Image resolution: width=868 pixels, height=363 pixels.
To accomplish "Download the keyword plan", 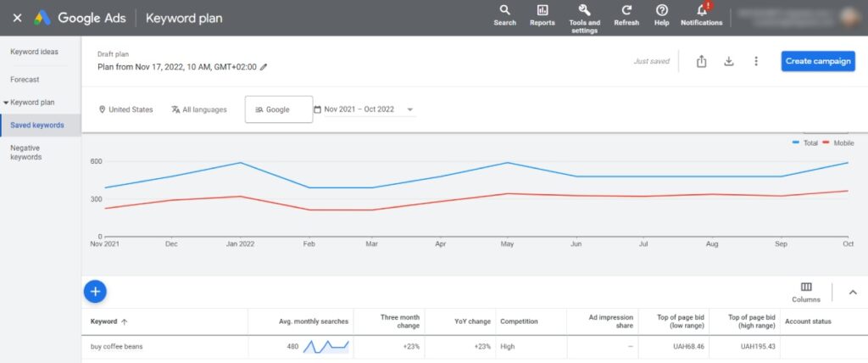I will point(728,62).
